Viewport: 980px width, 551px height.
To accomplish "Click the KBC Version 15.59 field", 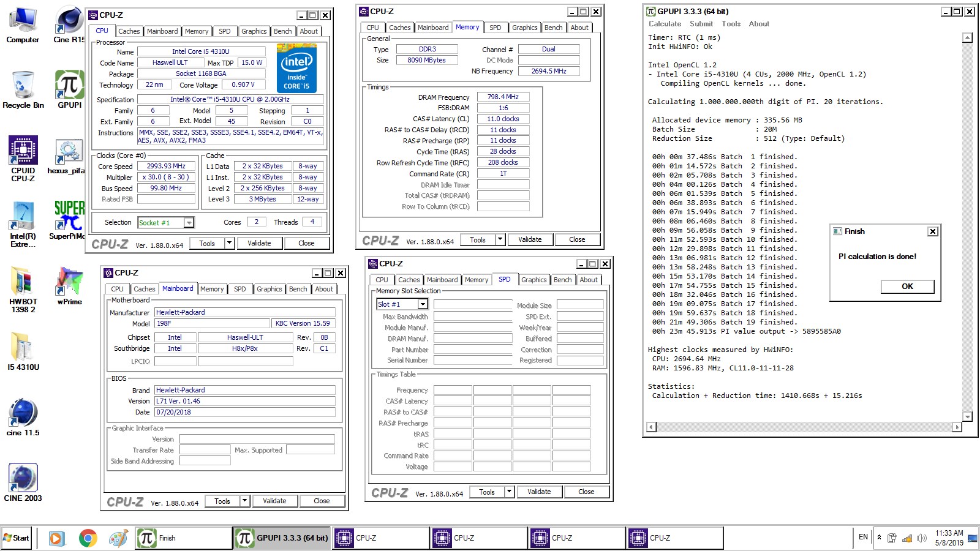I will click(x=303, y=323).
